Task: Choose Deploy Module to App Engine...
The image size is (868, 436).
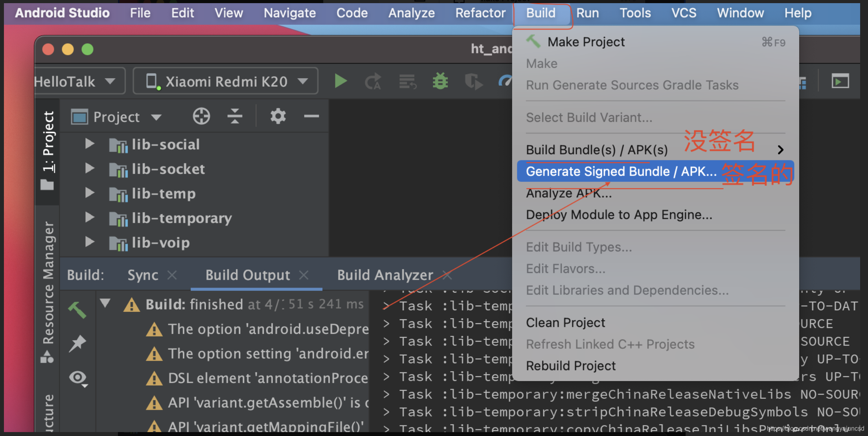Action: point(655,215)
